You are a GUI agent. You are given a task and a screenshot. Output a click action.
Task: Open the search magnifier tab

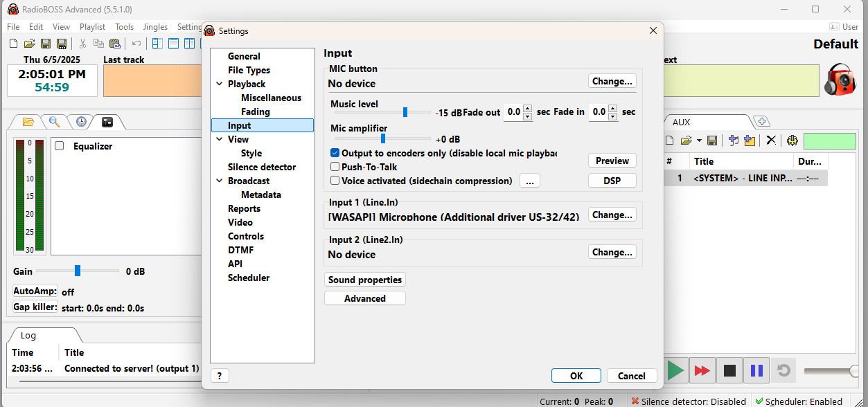pyautogui.click(x=54, y=122)
